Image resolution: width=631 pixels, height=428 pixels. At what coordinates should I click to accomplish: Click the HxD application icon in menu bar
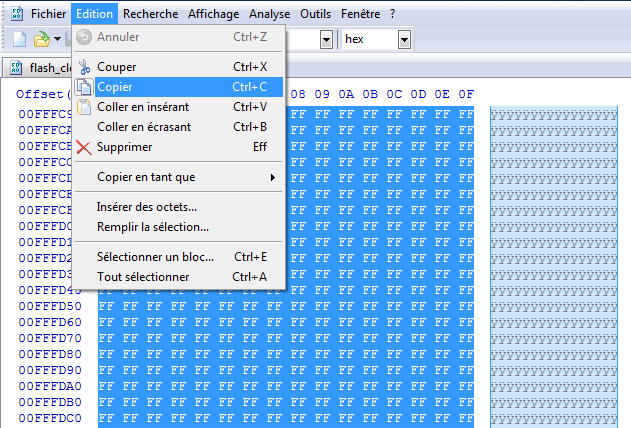[15, 14]
